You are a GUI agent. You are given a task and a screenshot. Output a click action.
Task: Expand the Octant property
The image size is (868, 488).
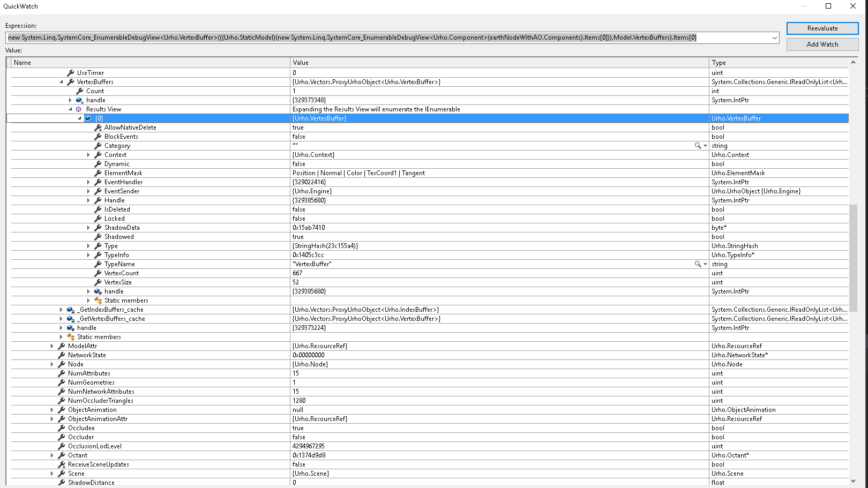[52, 455]
